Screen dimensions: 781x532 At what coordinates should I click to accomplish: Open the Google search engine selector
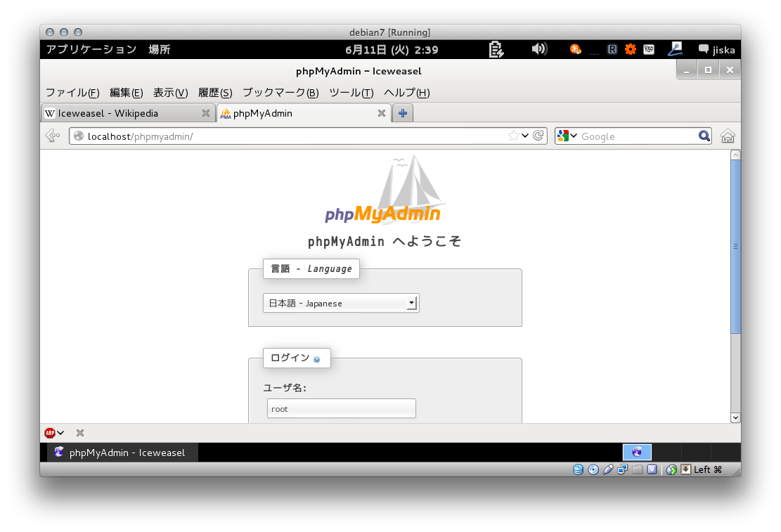[567, 136]
